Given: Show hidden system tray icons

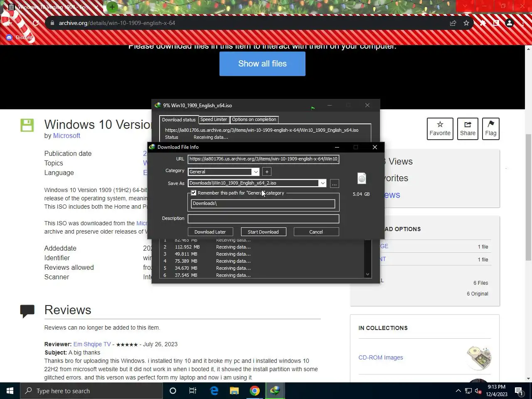Looking at the screenshot, I should tap(458, 391).
